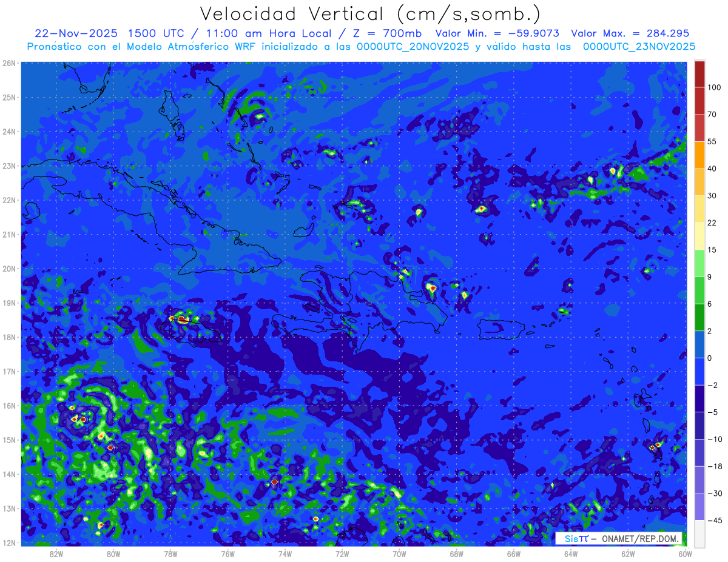Click the '-45' color bar label
Image resolution: width=728 pixels, height=562 pixels.
[714, 520]
